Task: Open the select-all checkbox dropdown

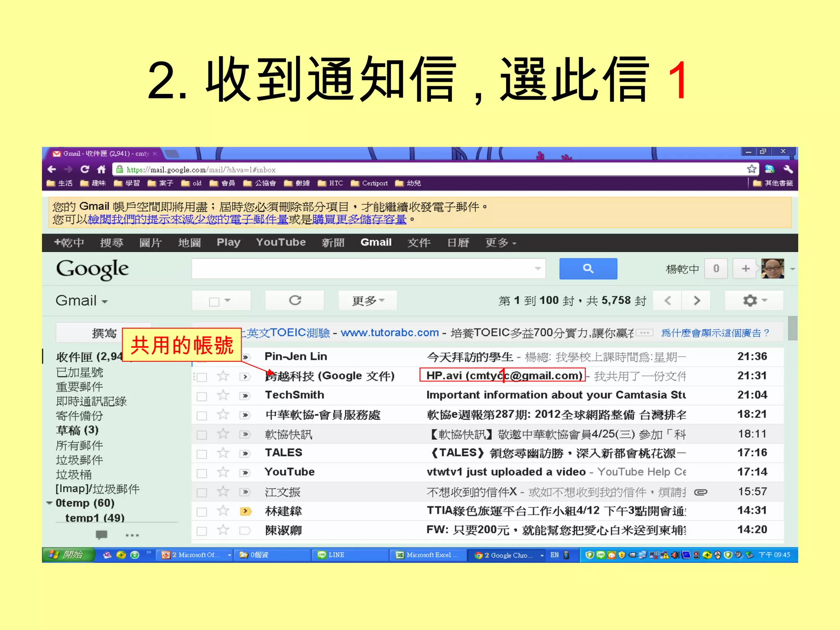Action: [x=228, y=301]
